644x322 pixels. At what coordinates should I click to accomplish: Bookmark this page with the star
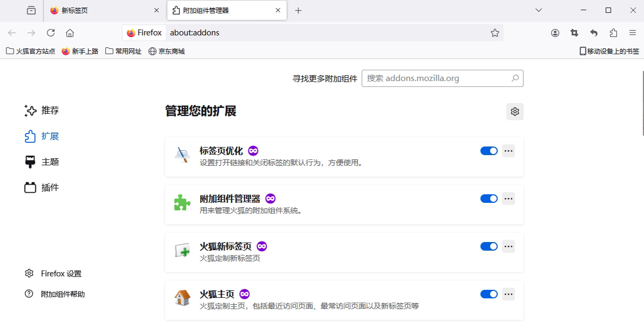(x=495, y=33)
